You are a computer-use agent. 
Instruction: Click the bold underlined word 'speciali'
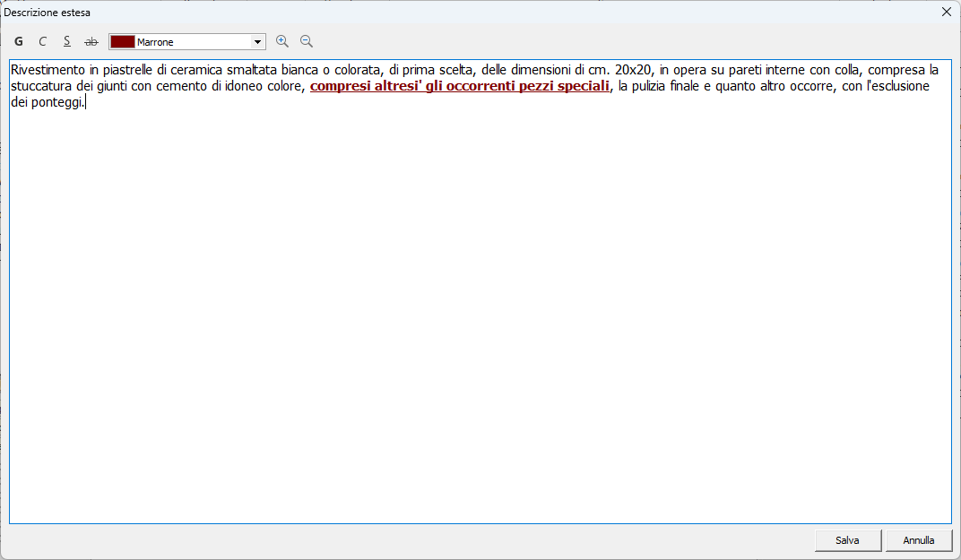tap(582, 87)
